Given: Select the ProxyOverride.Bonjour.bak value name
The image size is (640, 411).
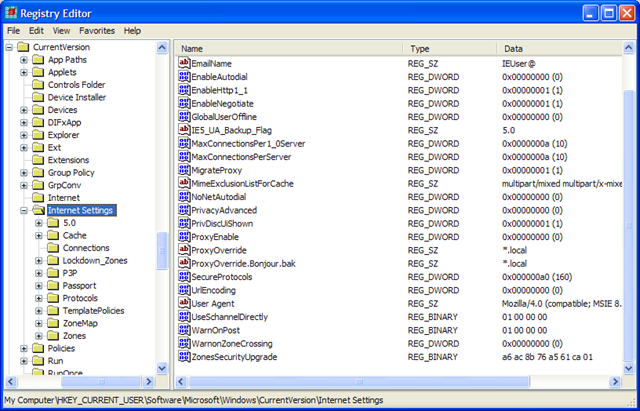Looking at the screenshot, I should point(243,264).
